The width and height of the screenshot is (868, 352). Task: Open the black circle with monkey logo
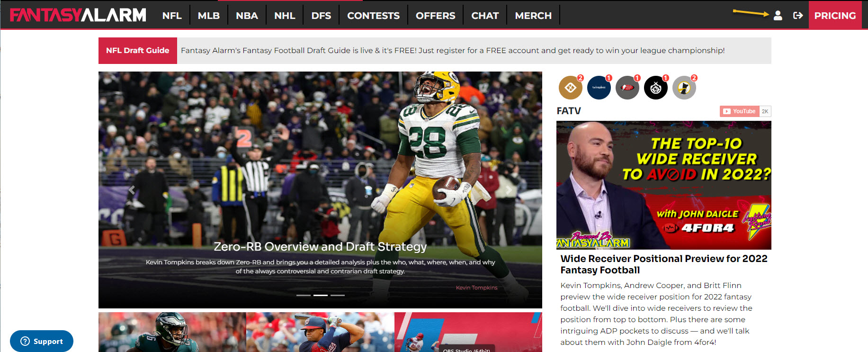pos(656,88)
